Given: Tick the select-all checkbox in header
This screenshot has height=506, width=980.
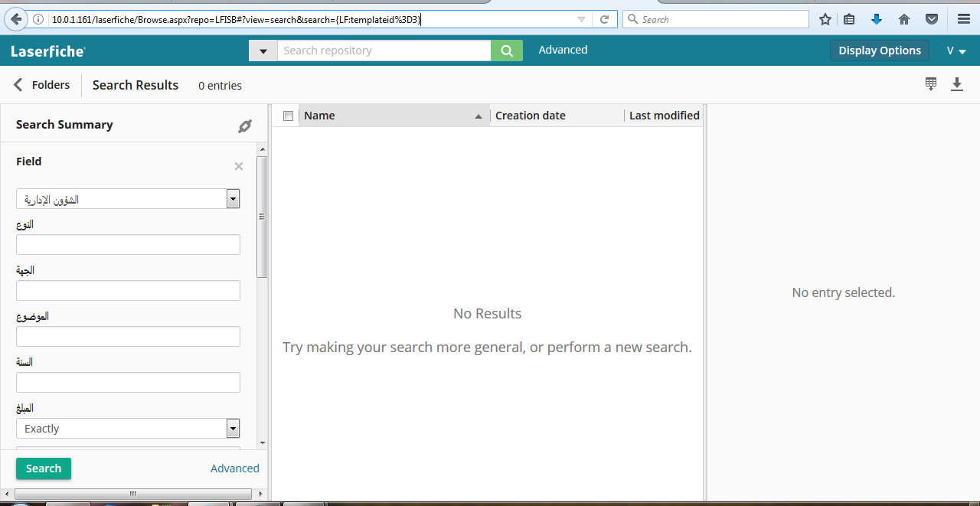Looking at the screenshot, I should pos(288,116).
